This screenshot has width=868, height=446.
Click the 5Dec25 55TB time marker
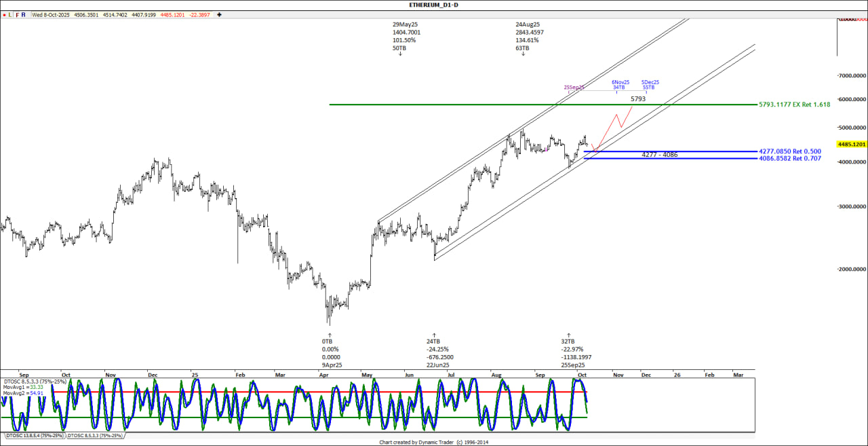650,85
